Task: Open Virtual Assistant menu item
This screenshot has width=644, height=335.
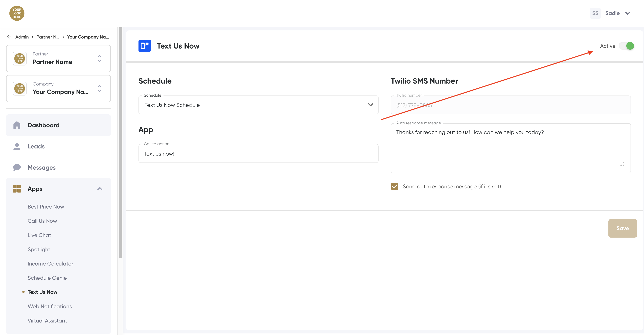Action: (47, 321)
